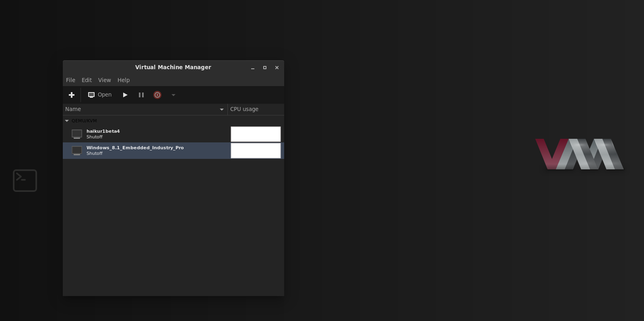
Task: Open the Edit menu
Action: [87, 80]
